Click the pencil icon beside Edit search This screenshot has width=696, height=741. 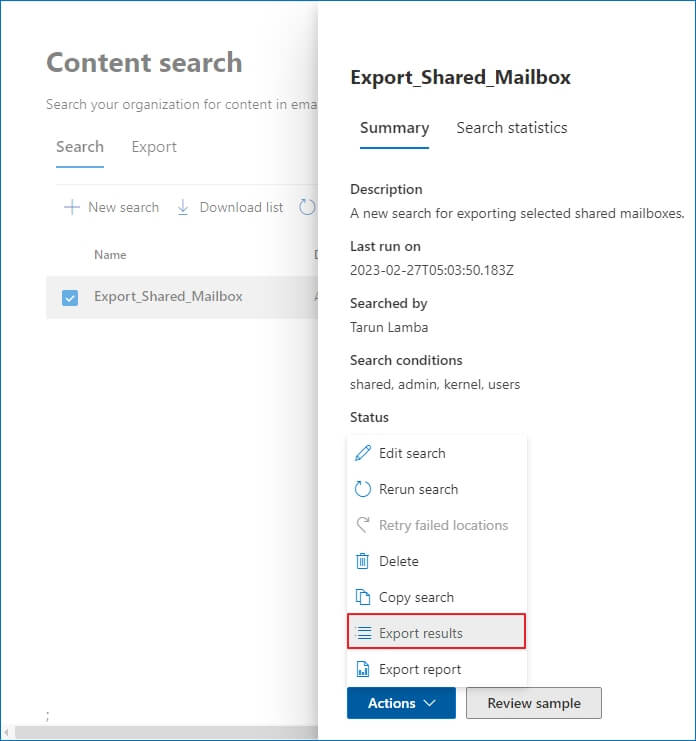[363, 453]
